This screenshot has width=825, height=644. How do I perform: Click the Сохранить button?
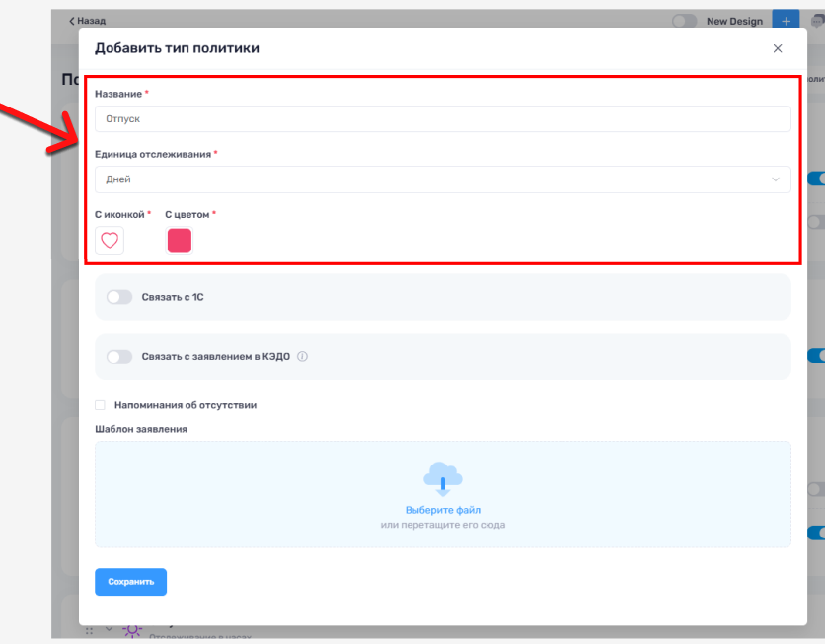pos(130,582)
